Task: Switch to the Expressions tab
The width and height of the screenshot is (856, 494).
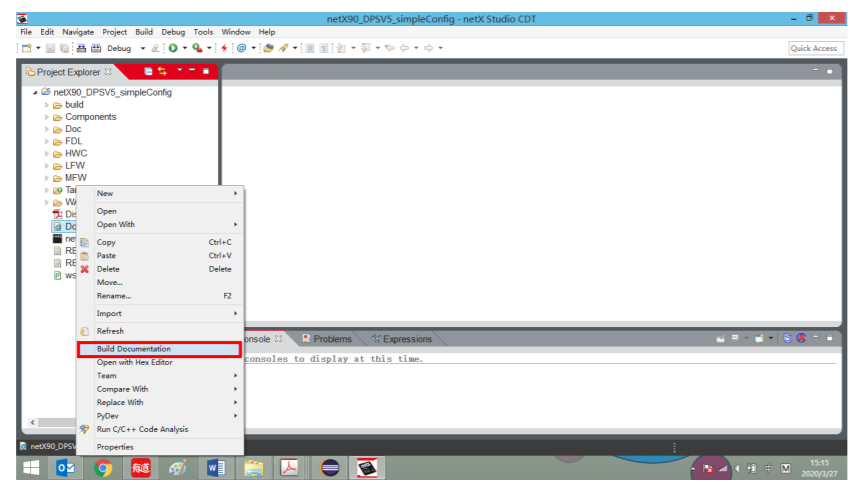Action: (x=402, y=339)
